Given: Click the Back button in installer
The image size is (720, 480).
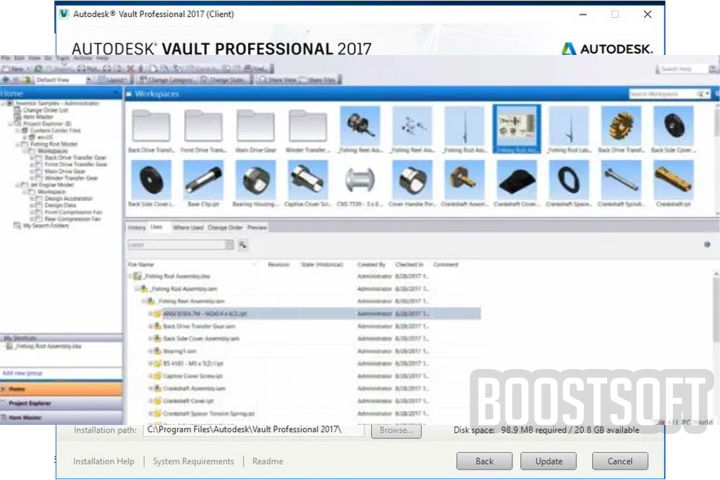Looking at the screenshot, I should coord(484,461).
